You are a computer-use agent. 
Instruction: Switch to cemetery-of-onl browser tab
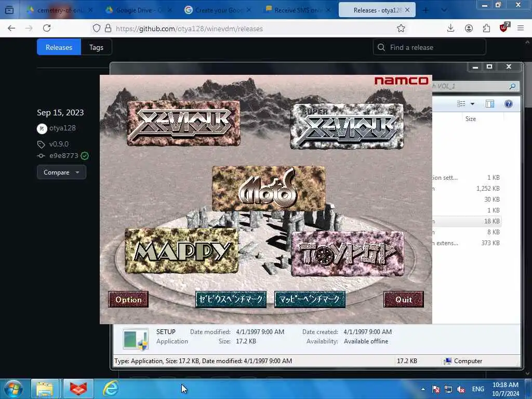point(60,10)
